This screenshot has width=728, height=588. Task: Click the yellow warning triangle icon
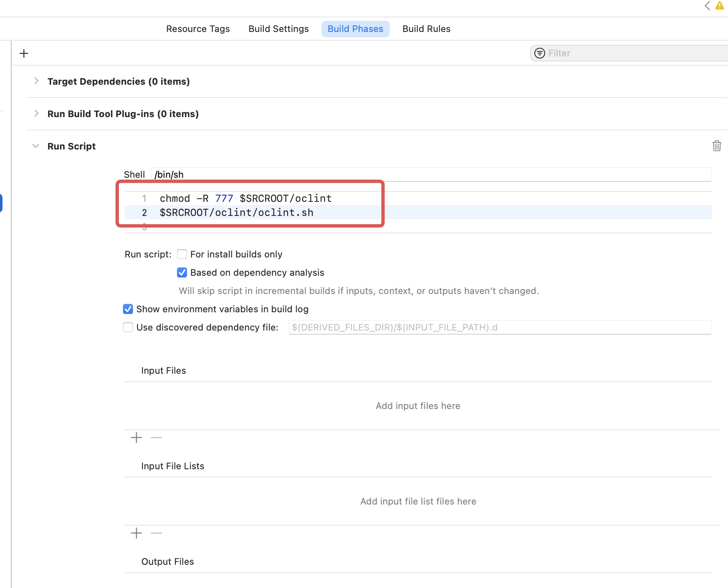click(x=720, y=5)
